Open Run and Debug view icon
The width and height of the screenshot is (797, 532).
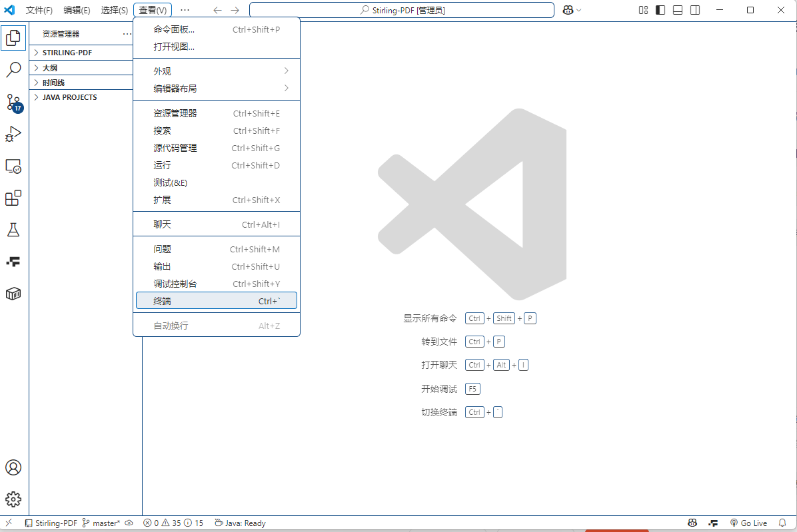point(13,134)
